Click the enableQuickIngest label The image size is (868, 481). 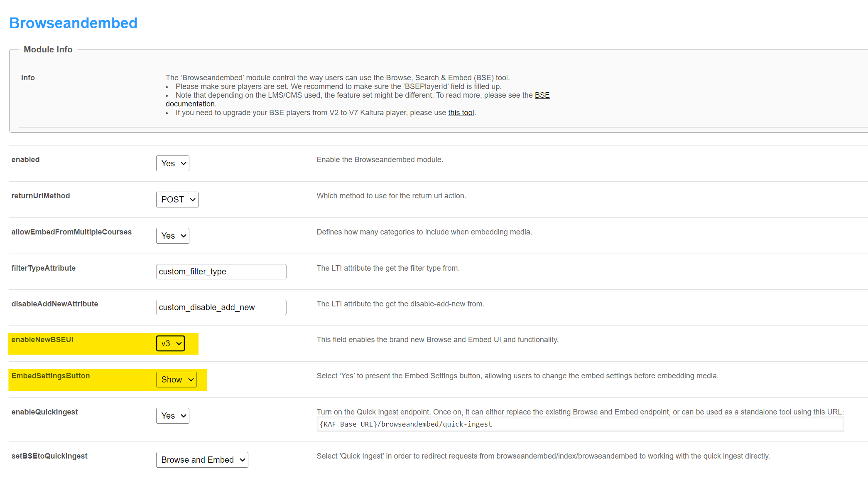[x=44, y=412]
